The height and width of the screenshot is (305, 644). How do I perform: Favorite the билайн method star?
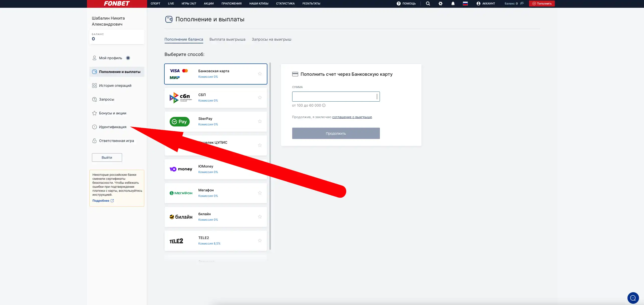tap(260, 217)
